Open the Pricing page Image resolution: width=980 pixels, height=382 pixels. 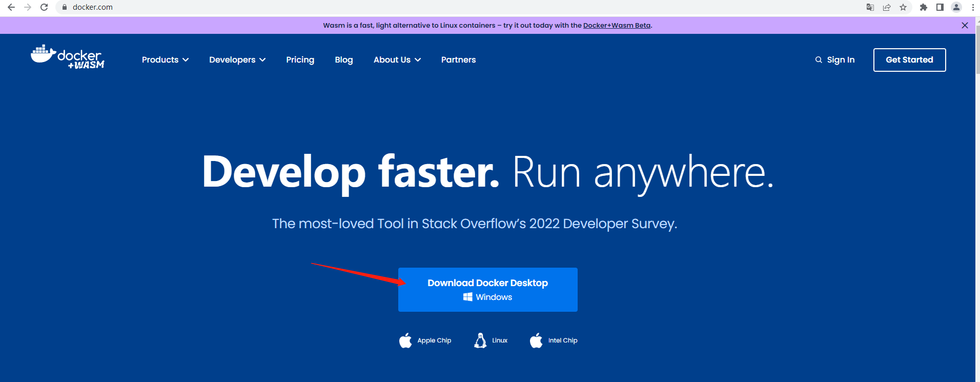coord(300,60)
